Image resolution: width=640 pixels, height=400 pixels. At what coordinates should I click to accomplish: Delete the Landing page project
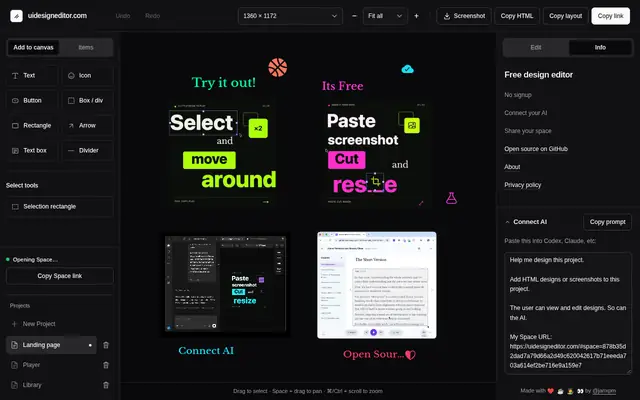point(106,345)
